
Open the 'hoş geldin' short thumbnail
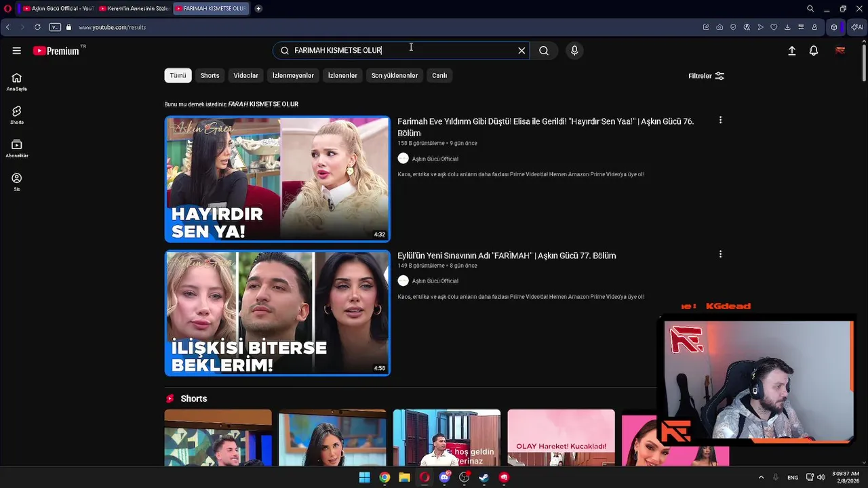tap(447, 438)
